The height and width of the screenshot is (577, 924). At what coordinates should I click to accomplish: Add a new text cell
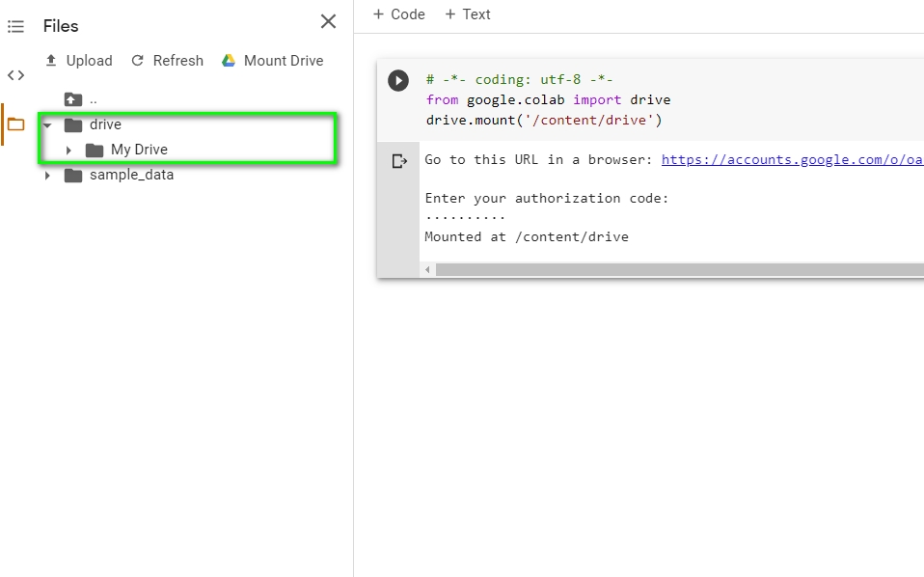click(x=468, y=14)
